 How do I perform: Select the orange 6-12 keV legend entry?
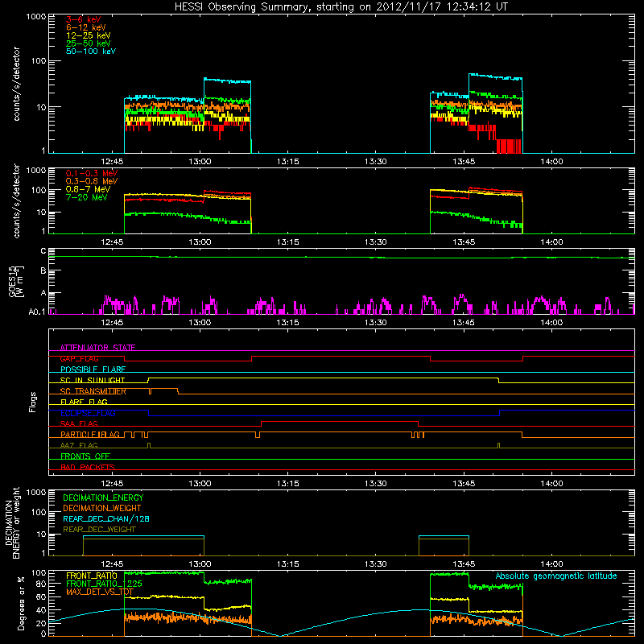pos(85,27)
